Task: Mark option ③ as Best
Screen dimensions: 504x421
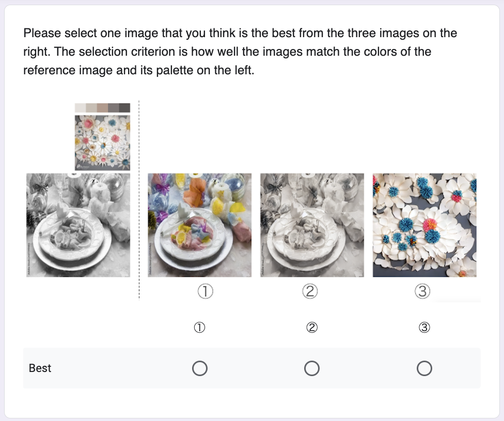Action: [424, 368]
